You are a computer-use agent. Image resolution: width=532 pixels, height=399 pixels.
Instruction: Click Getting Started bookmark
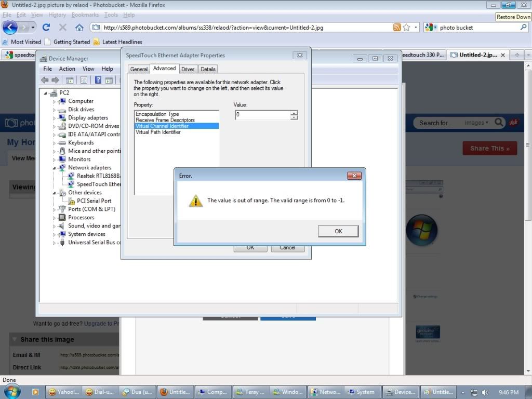click(x=68, y=42)
